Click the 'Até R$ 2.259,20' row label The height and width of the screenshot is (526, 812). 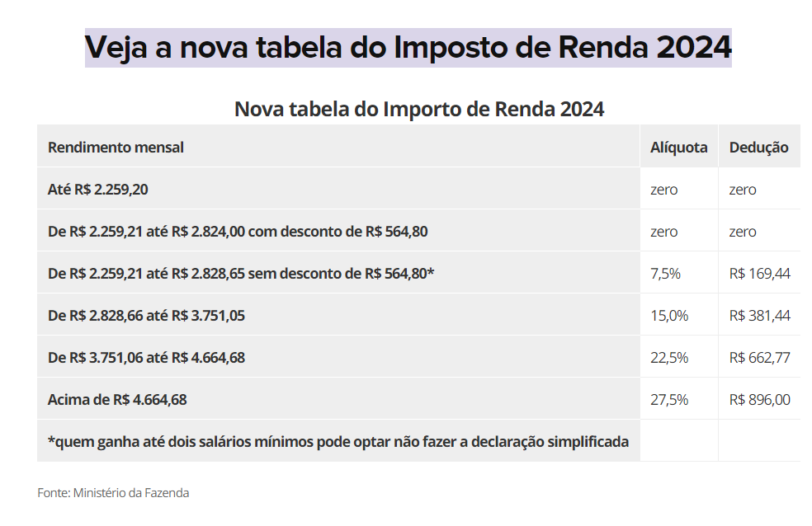(x=98, y=190)
